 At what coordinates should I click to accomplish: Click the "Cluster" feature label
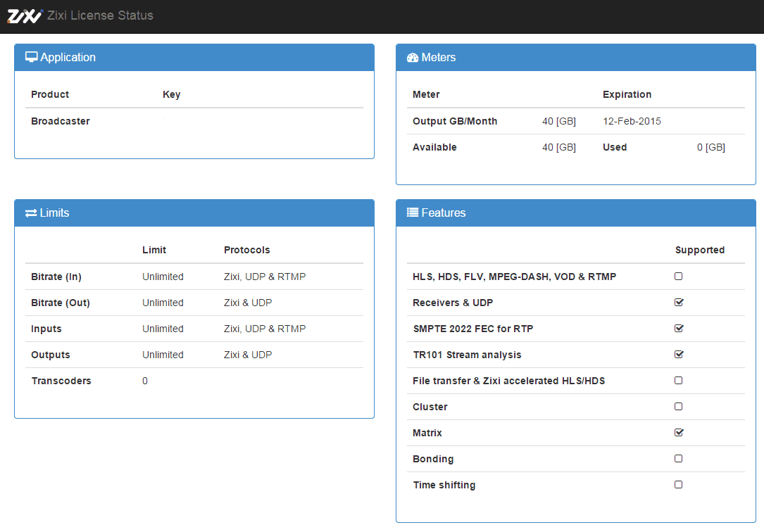(430, 407)
